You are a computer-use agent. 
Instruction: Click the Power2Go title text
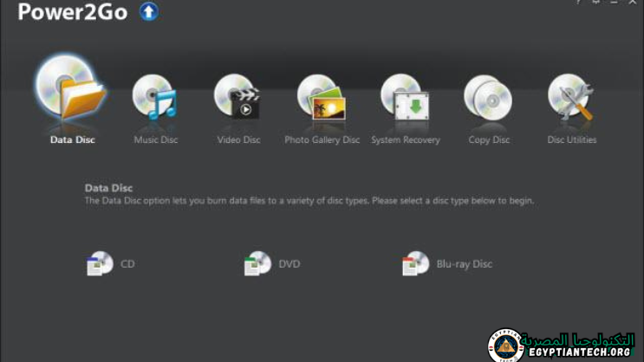coord(72,12)
